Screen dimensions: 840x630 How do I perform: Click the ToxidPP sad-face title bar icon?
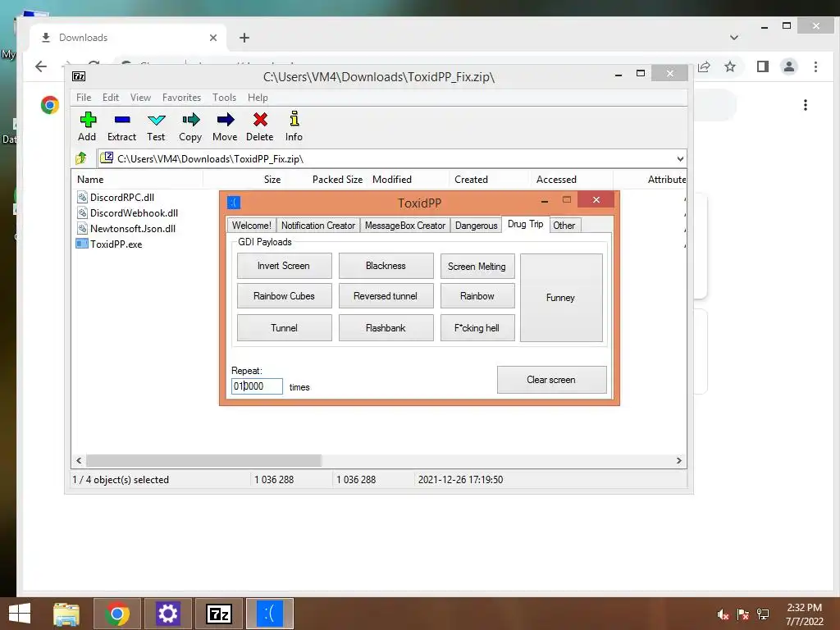click(234, 203)
